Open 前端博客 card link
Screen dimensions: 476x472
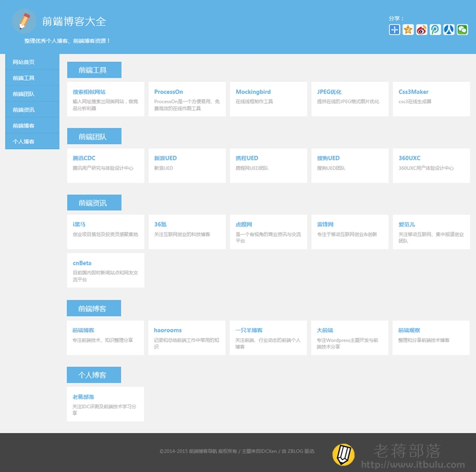[x=83, y=330]
